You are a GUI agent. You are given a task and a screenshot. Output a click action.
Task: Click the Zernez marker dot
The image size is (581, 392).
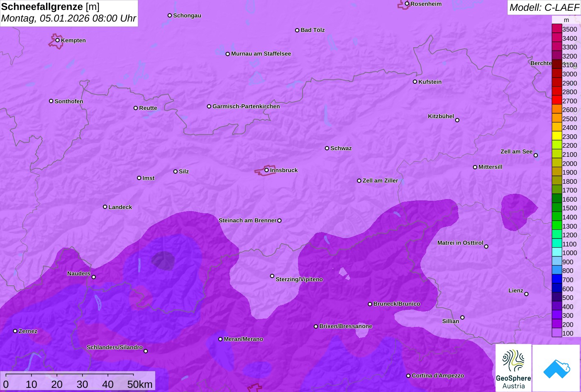[x=15, y=331]
